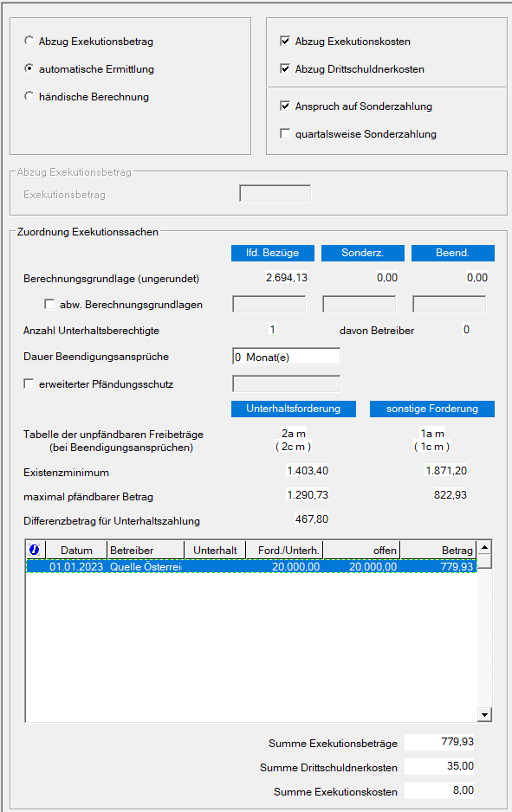Click the blue info icon column header
Screen dimensions: 512x812
pyautogui.click(x=36, y=550)
